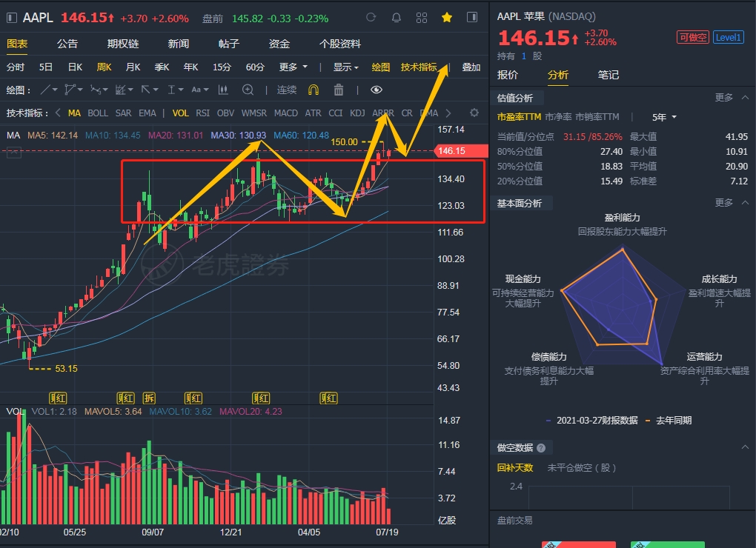This screenshot has height=548, width=756.
Task: Click the 叠加 overlay button
Action: click(x=471, y=67)
